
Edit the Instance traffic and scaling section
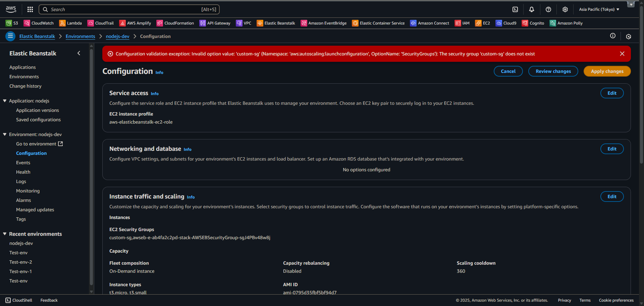612,196
